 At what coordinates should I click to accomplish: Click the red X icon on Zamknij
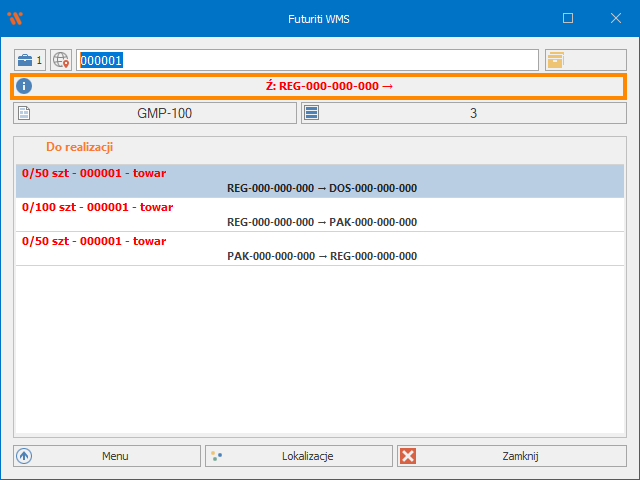408,456
